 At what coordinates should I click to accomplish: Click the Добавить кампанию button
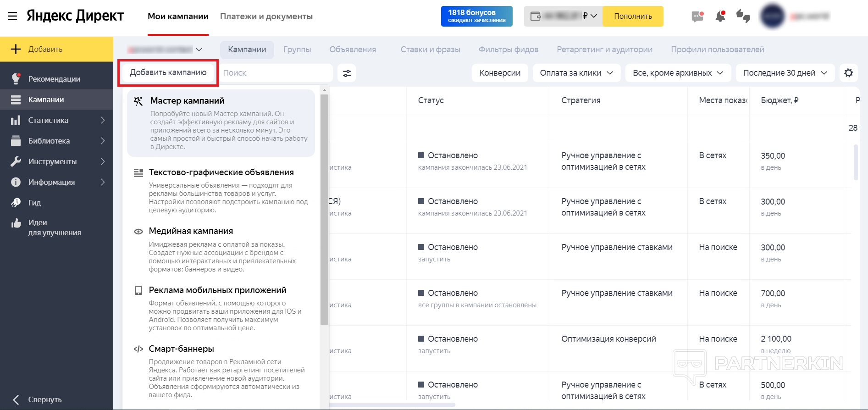[168, 72]
